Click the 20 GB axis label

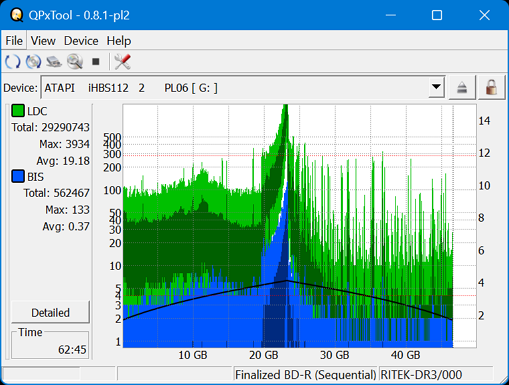[264, 355]
